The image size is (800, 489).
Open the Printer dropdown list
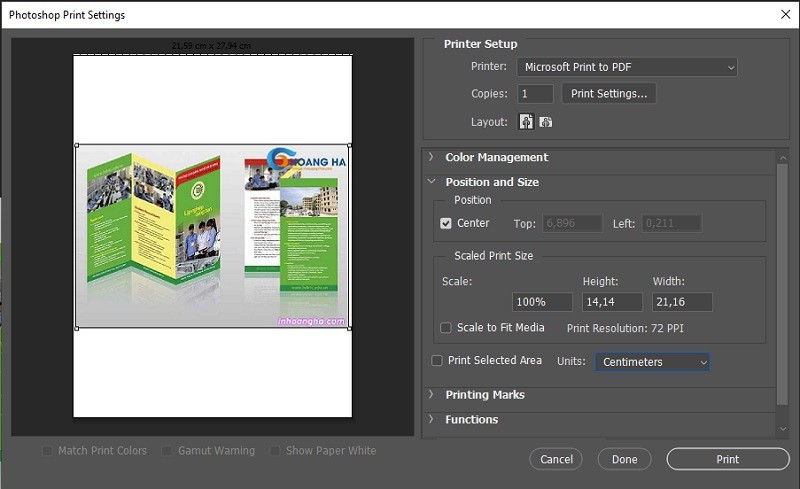point(627,67)
